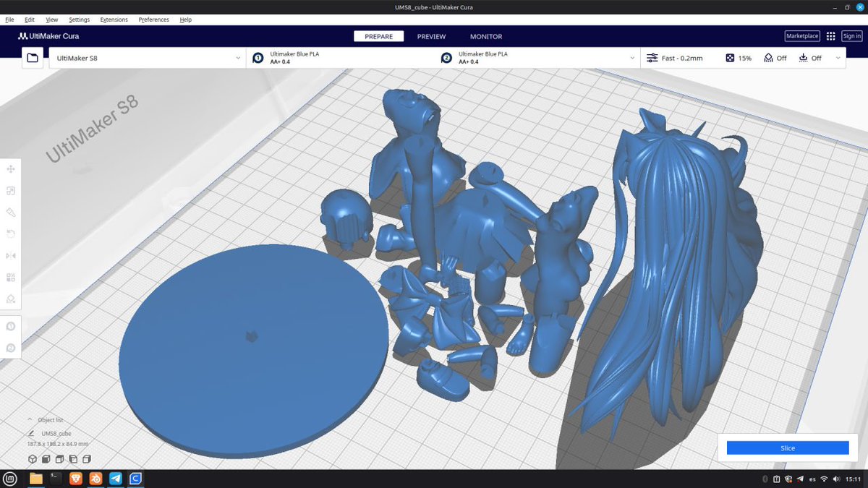Open the File menu
The height and width of the screenshot is (488, 868).
[x=9, y=20]
